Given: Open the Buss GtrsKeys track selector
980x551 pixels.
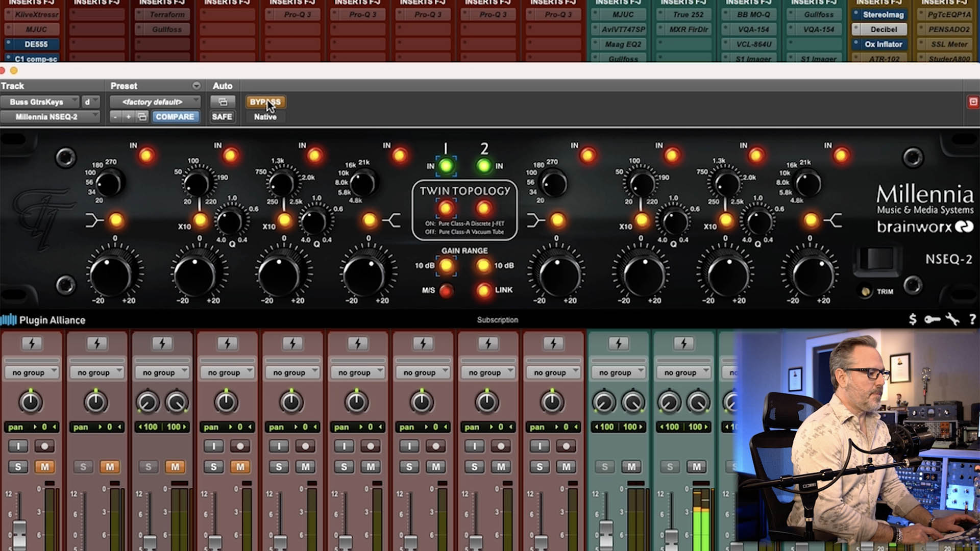Looking at the screenshot, I should click(x=40, y=102).
